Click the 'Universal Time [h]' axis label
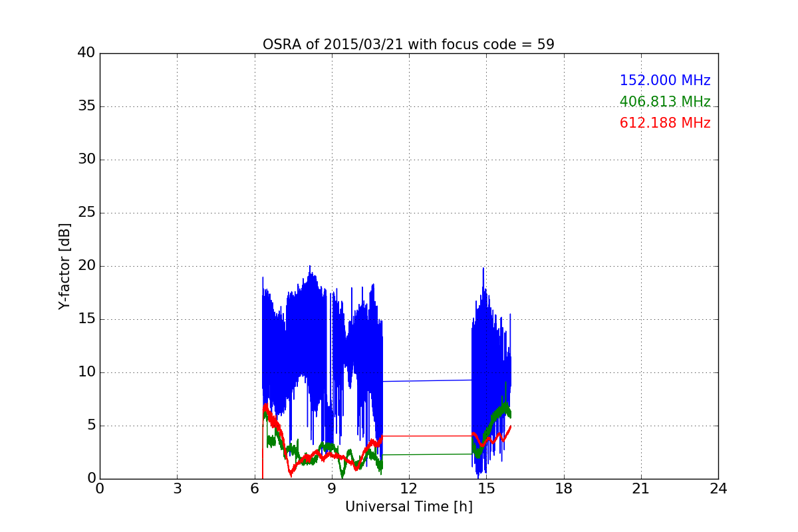 pos(408,507)
